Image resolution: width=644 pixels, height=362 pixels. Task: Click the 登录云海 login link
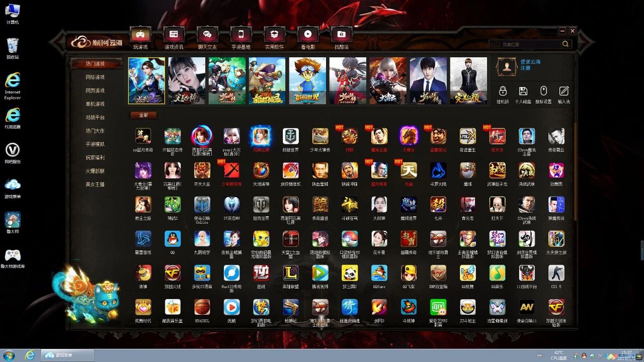(530, 62)
